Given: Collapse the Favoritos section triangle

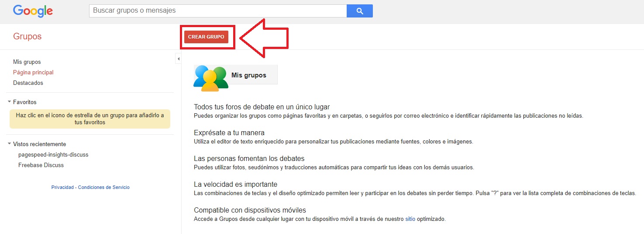Looking at the screenshot, I should (x=9, y=102).
